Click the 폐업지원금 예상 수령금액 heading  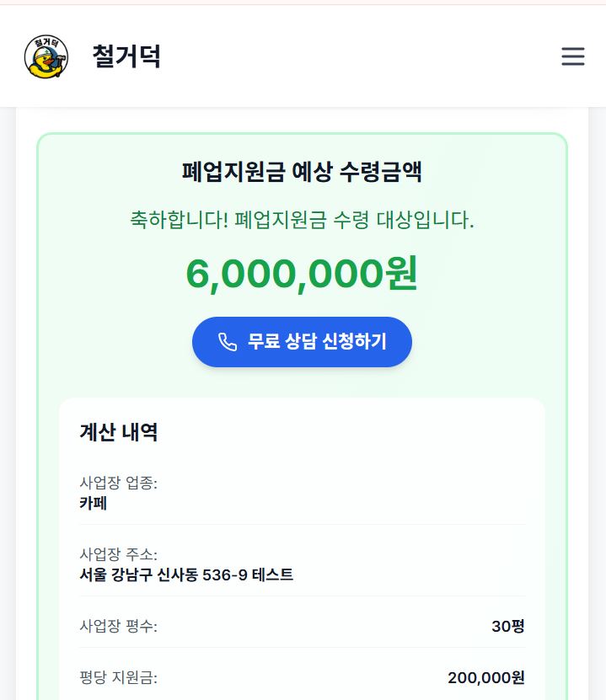302,172
